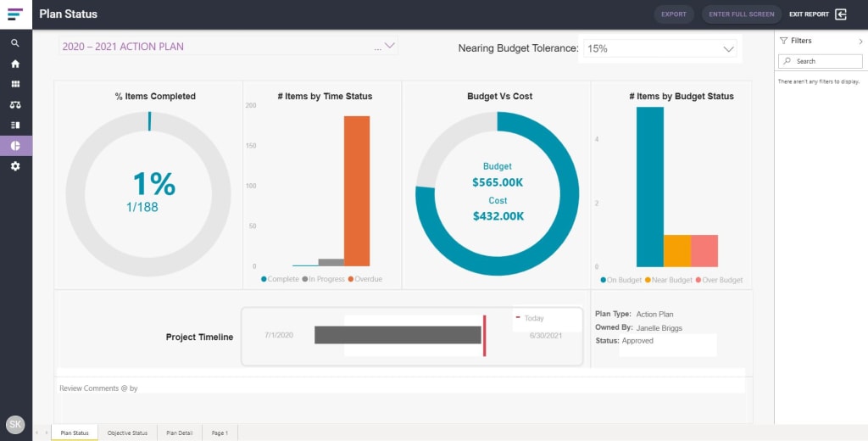Click the Plan Type Action Plan text
Viewport: 868px width, 441px height.
634,314
